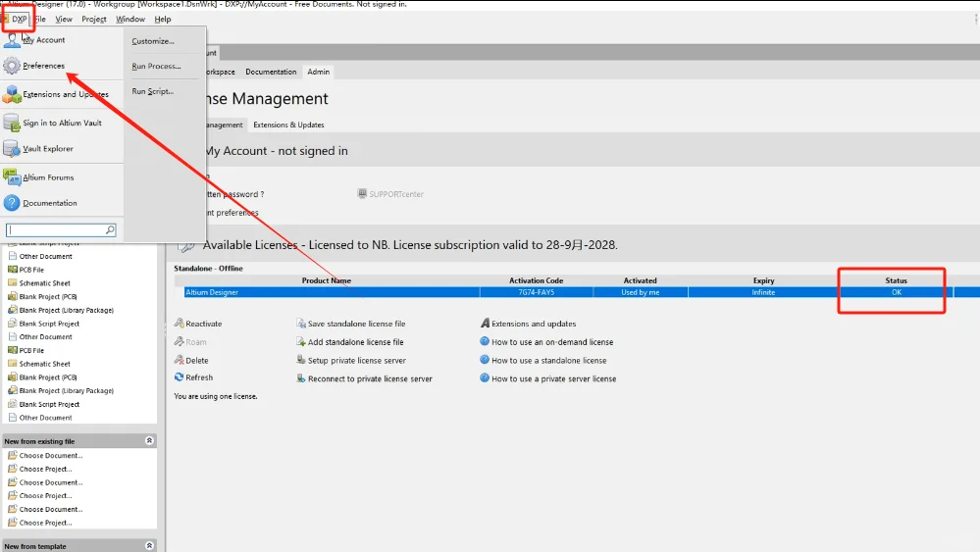Click the Save standalone license file icon
The image size is (980, 552).
(300, 324)
